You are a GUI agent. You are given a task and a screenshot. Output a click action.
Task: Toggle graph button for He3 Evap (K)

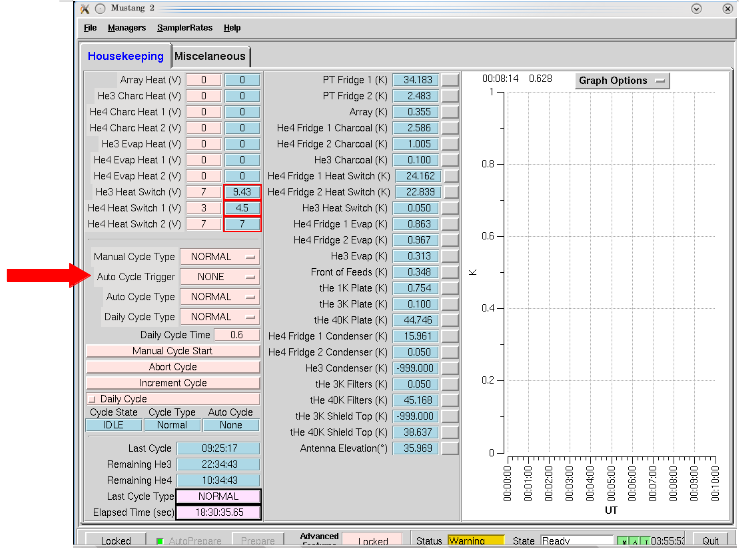click(x=450, y=256)
